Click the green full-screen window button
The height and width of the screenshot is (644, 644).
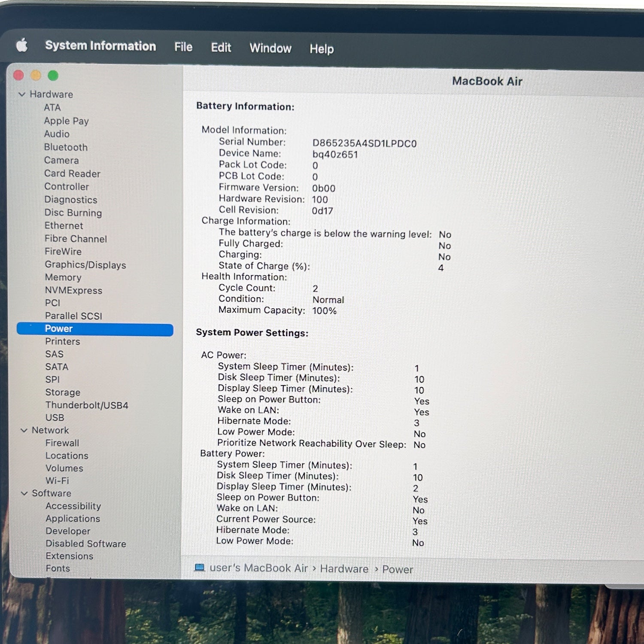(53, 76)
